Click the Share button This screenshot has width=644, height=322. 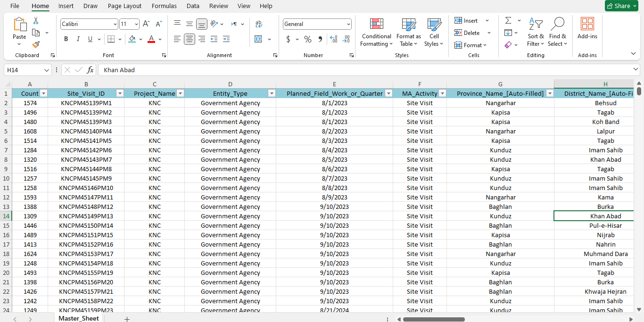pyautogui.click(x=621, y=6)
